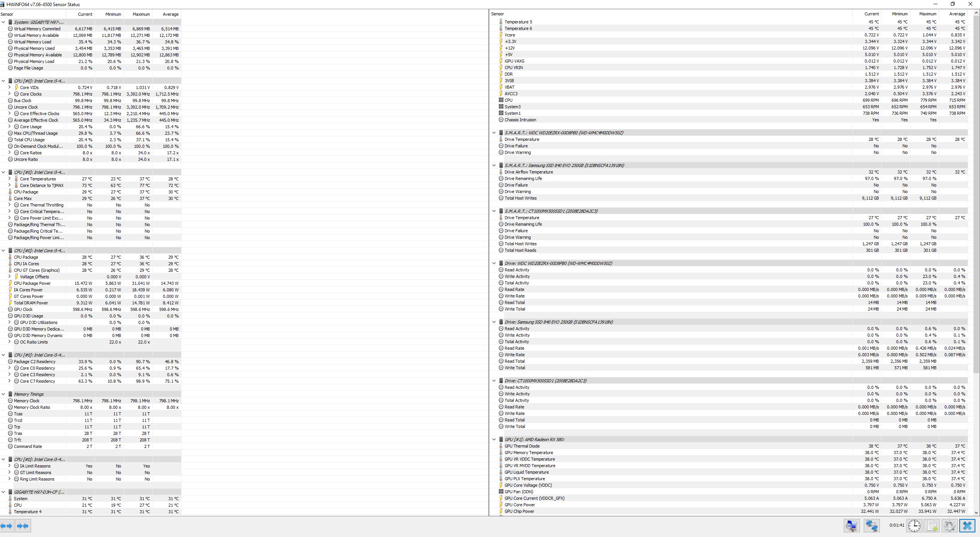The image size is (980, 537).
Task: Click the network remote monitors icon
Action: click(871, 525)
